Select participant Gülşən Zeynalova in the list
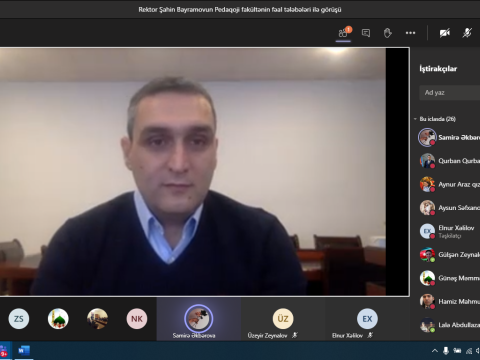Screen dimensions: 480x360 point(449,255)
